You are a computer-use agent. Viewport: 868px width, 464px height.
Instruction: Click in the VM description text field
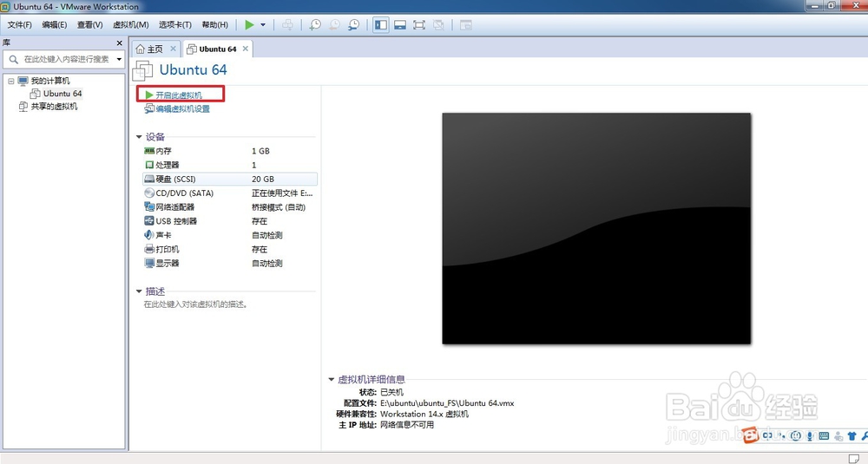click(195, 304)
